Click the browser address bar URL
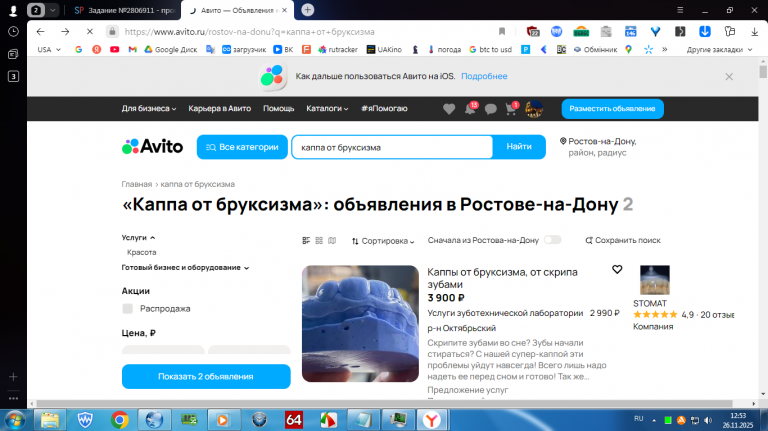This screenshot has width=768, height=431. coord(250,32)
